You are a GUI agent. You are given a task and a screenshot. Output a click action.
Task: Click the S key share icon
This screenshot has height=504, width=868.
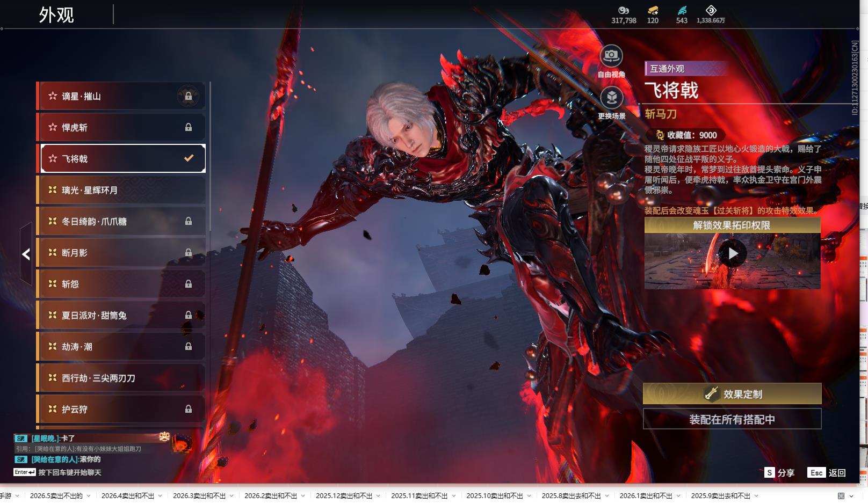770,472
